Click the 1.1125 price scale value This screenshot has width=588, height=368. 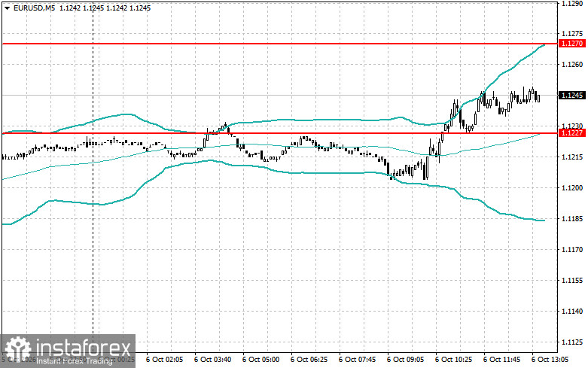(572, 342)
